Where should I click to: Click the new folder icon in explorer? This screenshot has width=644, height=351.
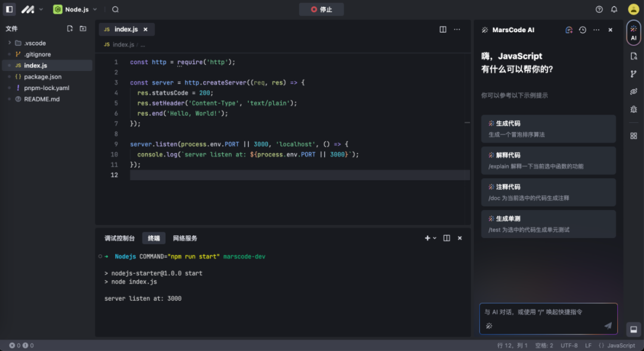pyautogui.click(x=83, y=29)
